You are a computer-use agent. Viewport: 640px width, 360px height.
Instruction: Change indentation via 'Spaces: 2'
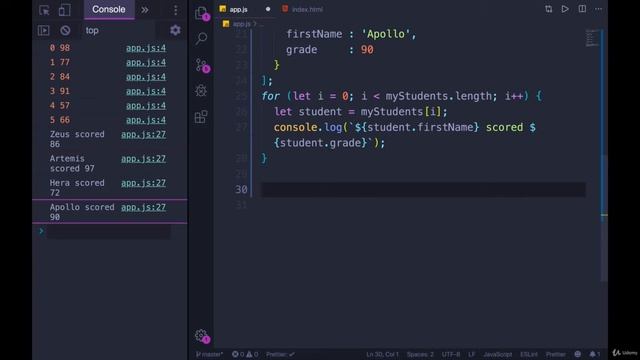coord(420,354)
